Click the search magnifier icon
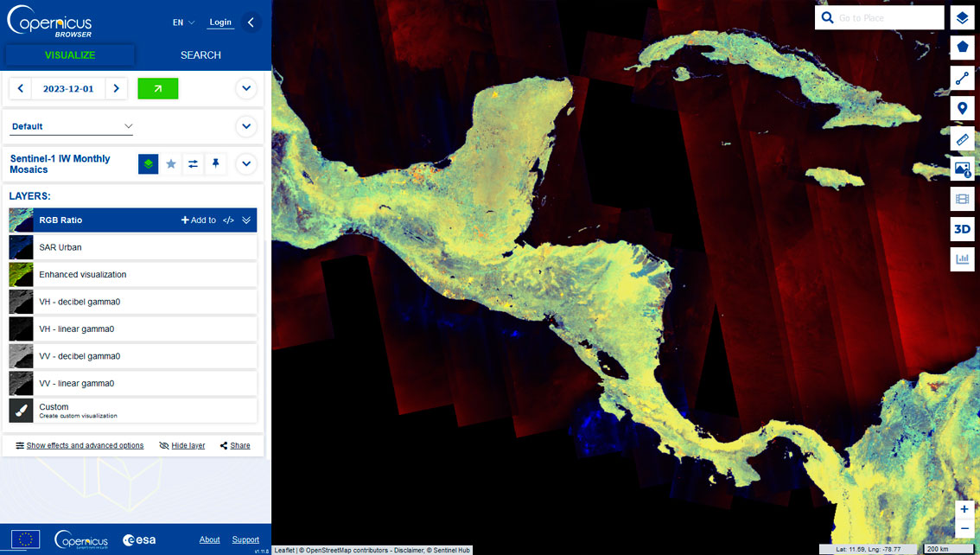Screen dimensions: 980x555 coord(827,17)
